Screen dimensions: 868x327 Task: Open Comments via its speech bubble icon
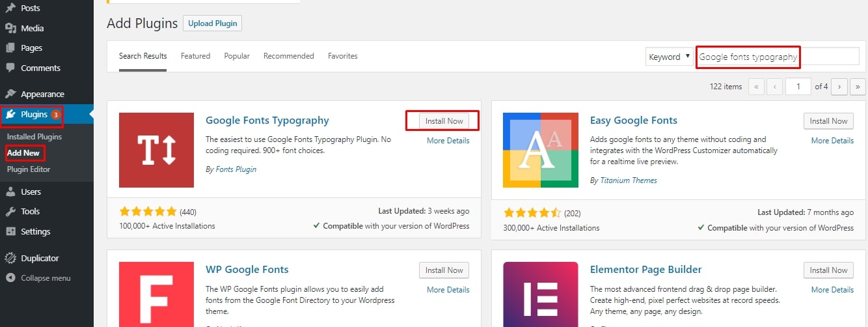(10, 68)
